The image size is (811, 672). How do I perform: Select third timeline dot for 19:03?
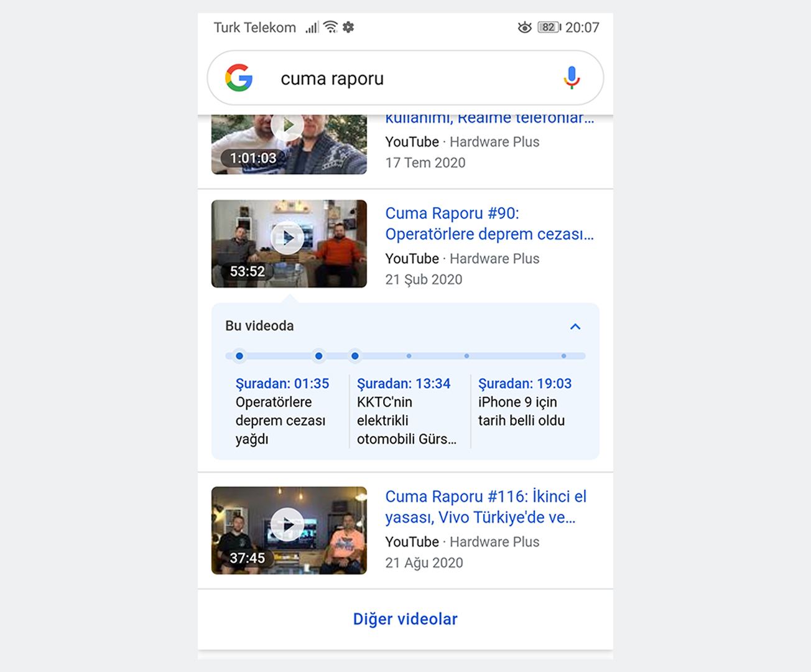click(355, 356)
